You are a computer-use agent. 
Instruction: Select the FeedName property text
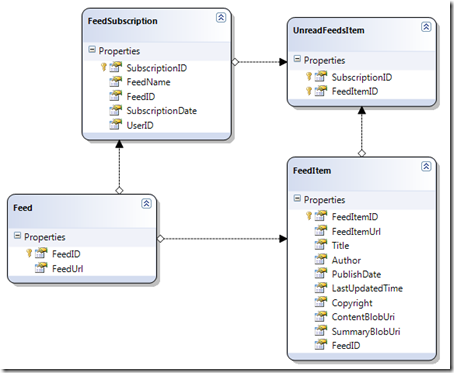click(148, 82)
